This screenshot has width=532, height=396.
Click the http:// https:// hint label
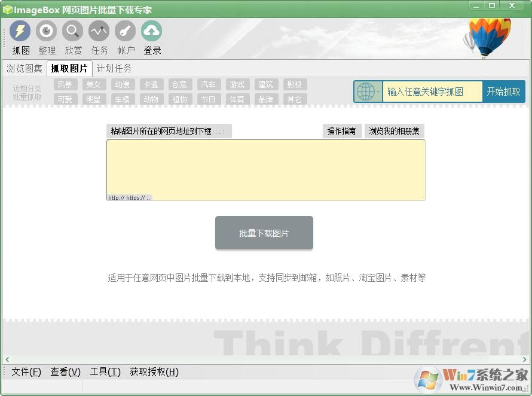tap(129, 197)
